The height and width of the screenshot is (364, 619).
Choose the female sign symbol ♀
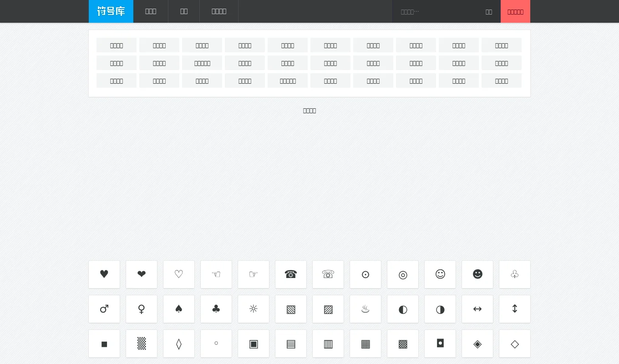pos(142,309)
